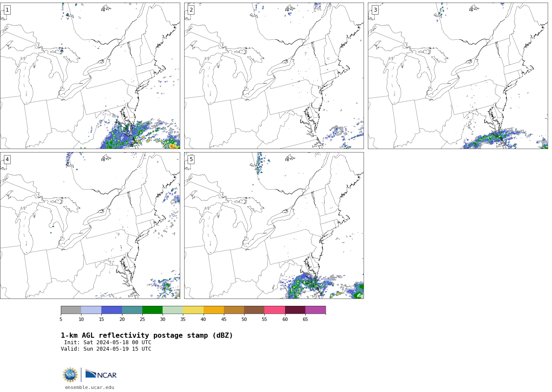Select the purple 65+ dBZ swatch
Screen dimensions: 552x392
point(315,310)
